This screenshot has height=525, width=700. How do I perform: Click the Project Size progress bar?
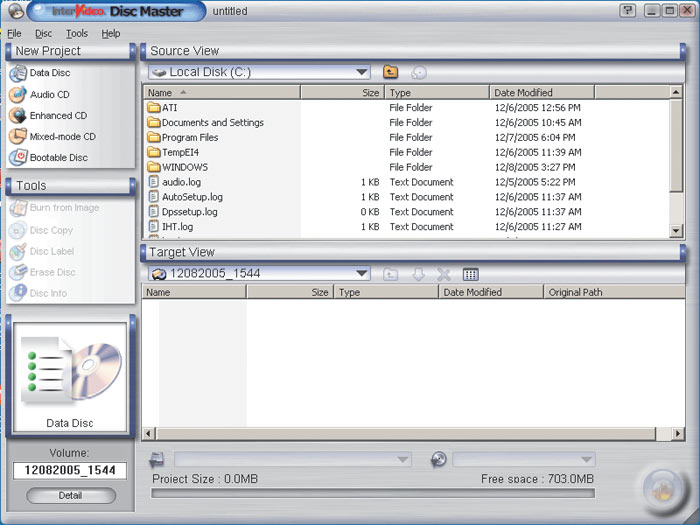(373, 493)
